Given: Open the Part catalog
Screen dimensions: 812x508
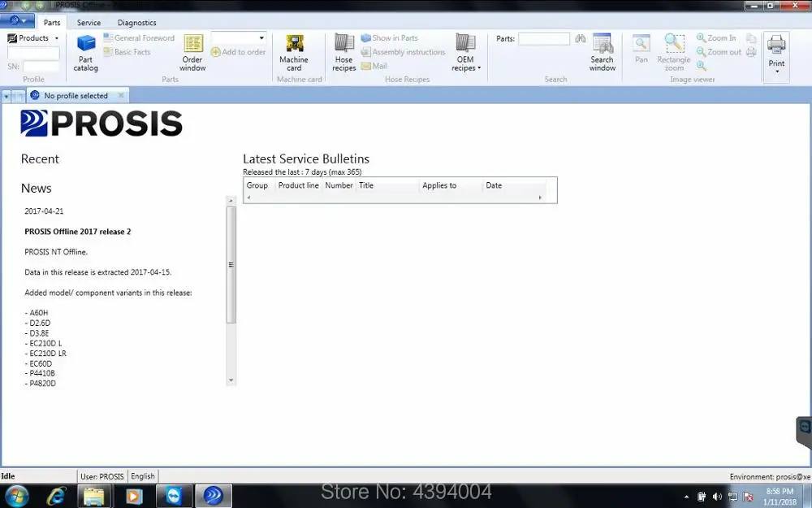Looking at the screenshot, I should click(86, 53).
